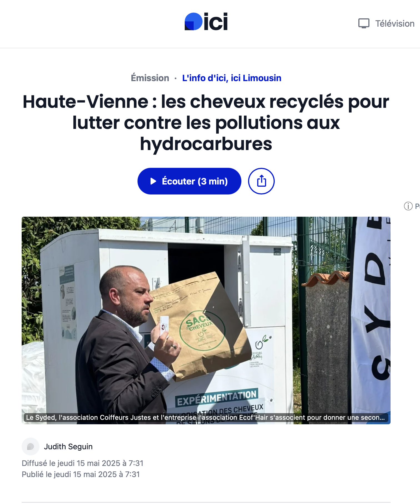Open L'info d'ici, ici Limousin link
This screenshot has height=504, width=420.
(x=232, y=78)
